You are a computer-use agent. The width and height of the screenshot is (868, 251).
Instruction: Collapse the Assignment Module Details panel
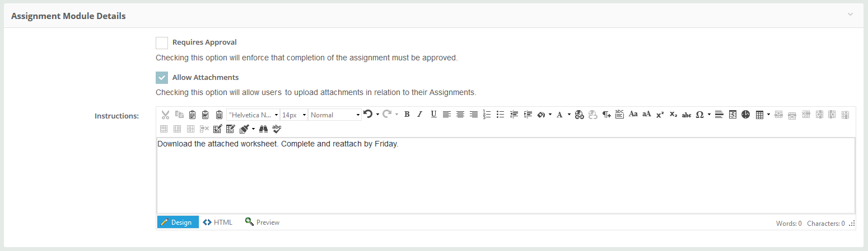850,15
